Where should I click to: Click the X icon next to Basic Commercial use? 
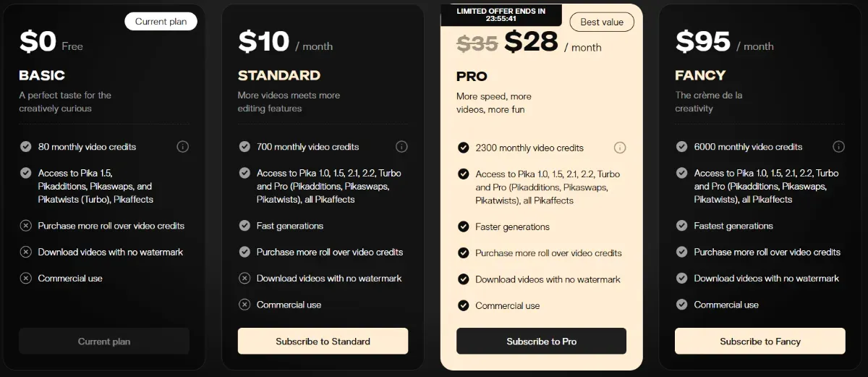pyautogui.click(x=26, y=279)
